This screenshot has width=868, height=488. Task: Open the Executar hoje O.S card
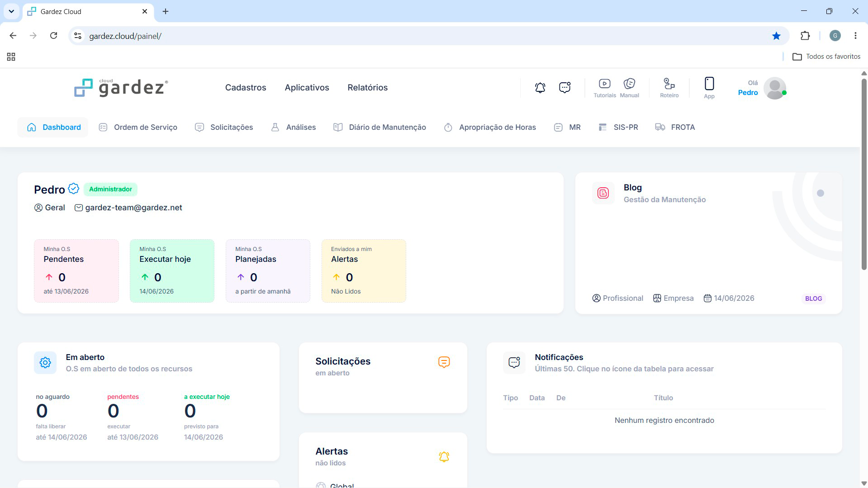pos(172,271)
